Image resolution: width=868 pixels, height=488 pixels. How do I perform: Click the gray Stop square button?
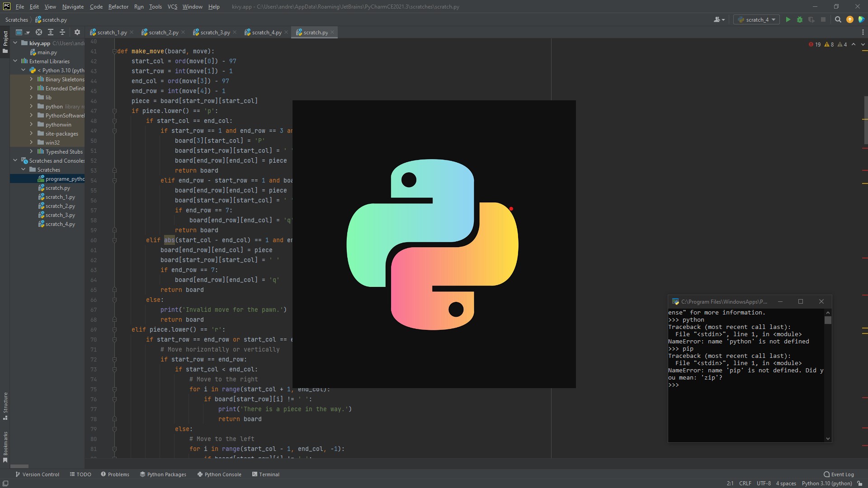coord(823,19)
